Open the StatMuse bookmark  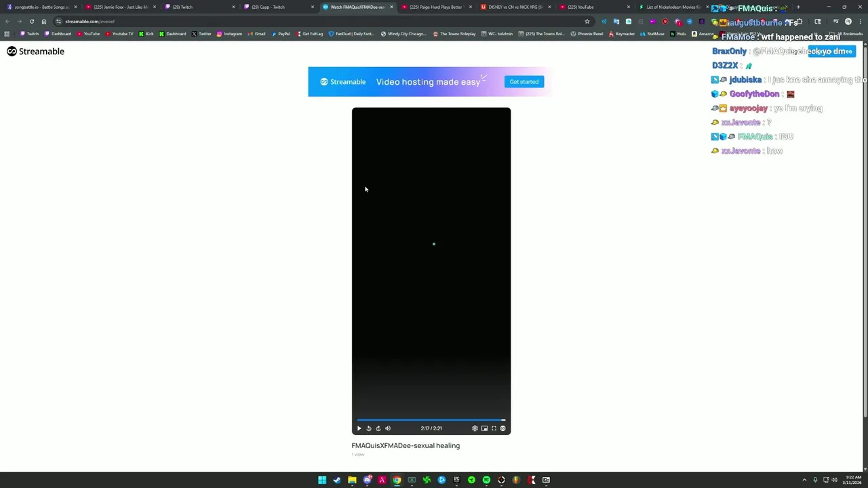[652, 33]
